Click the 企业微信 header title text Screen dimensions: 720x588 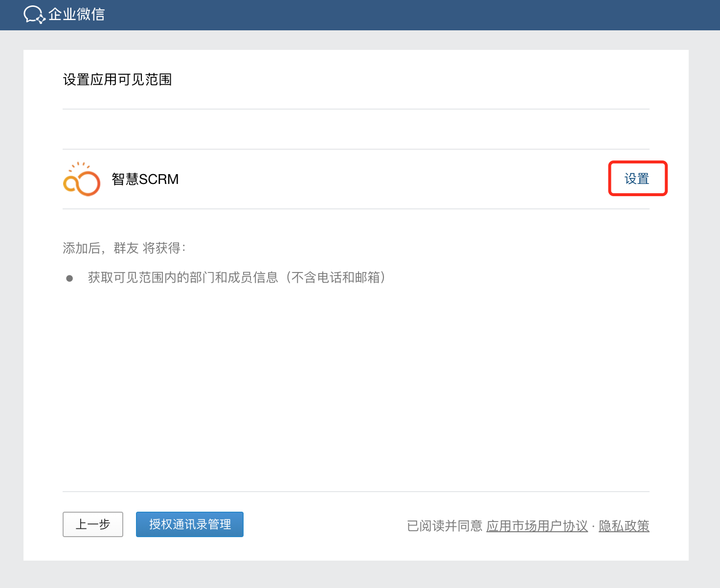pos(77,15)
